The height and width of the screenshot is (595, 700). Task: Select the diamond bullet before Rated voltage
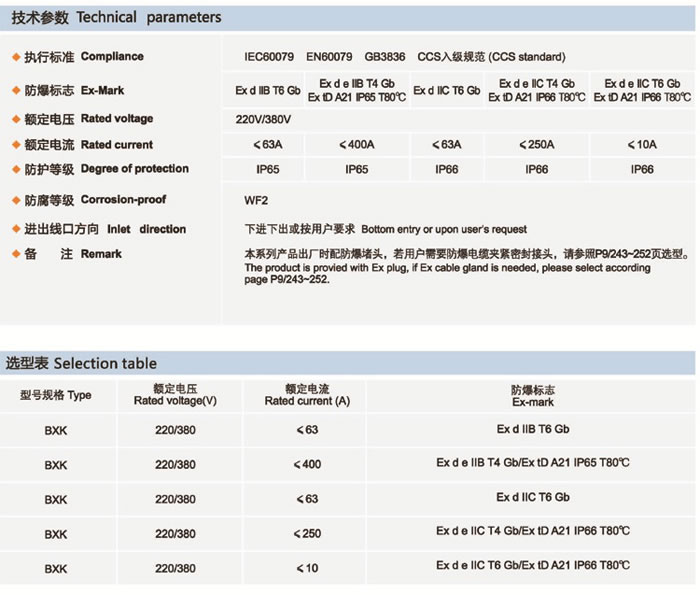(x=13, y=119)
